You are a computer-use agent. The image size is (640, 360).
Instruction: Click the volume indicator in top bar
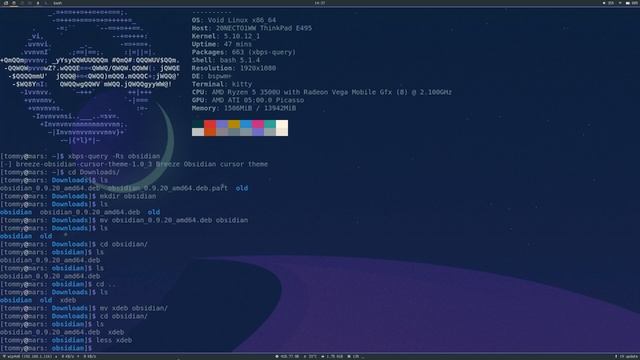pyautogui.click(x=608, y=3)
